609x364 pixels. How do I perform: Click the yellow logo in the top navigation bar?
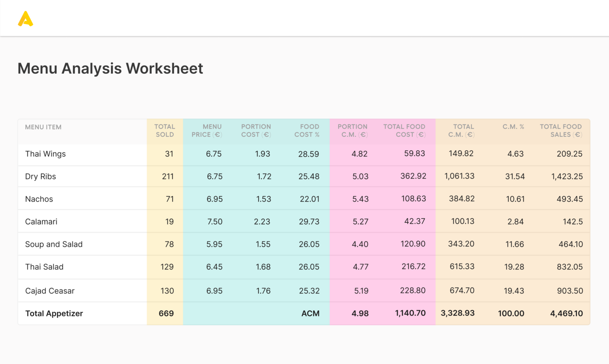click(x=25, y=18)
